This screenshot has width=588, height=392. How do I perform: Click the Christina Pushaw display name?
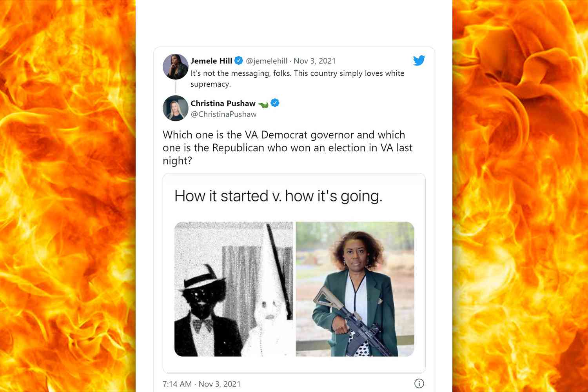coord(223,103)
